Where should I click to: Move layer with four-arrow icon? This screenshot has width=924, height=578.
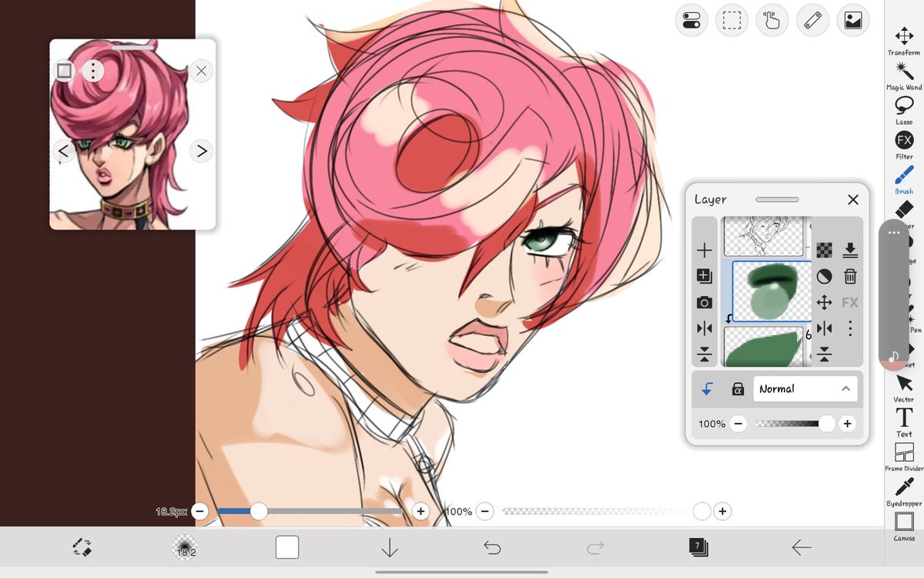coord(825,303)
